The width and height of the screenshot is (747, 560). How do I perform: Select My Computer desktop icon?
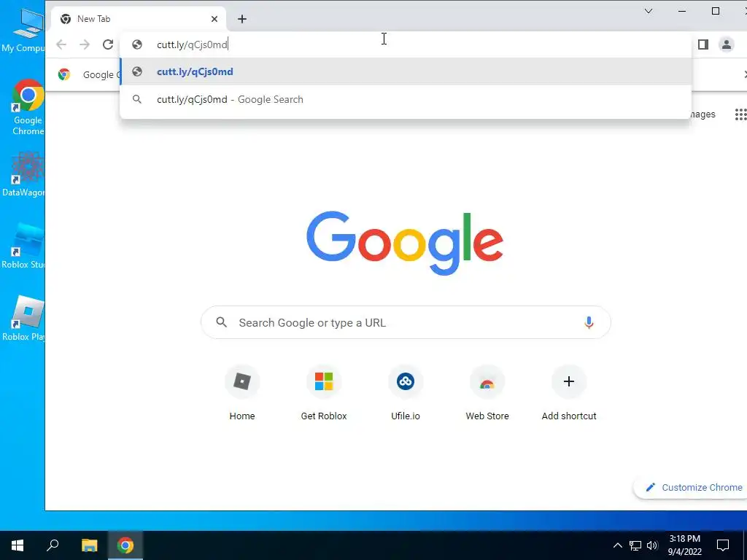[23, 31]
